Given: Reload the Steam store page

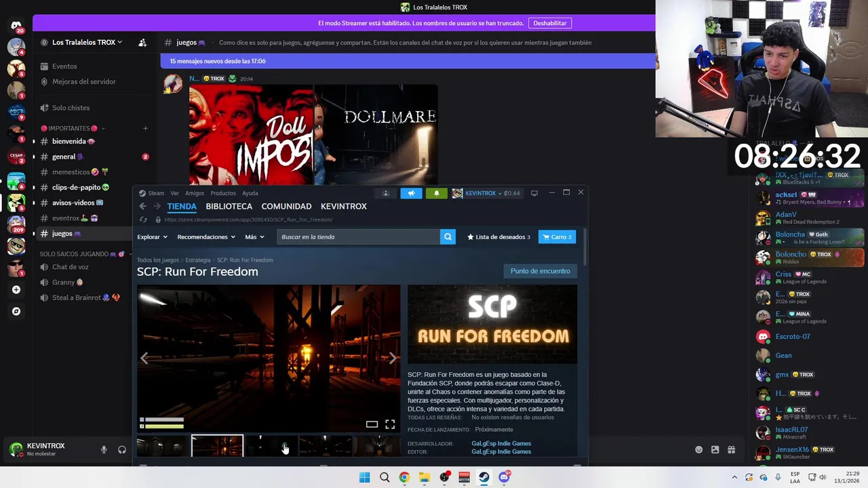Looking at the screenshot, I should click(x=143, y=220).
